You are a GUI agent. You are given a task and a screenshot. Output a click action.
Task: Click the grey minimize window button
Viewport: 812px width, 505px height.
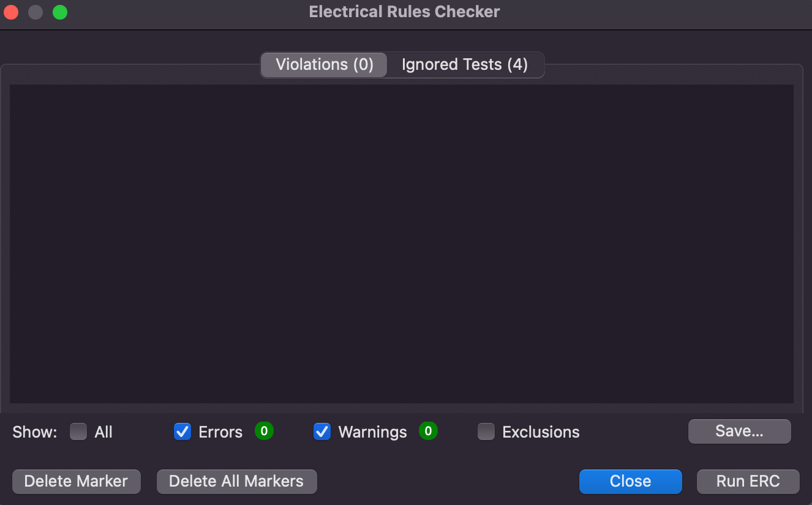click(36, 12)
